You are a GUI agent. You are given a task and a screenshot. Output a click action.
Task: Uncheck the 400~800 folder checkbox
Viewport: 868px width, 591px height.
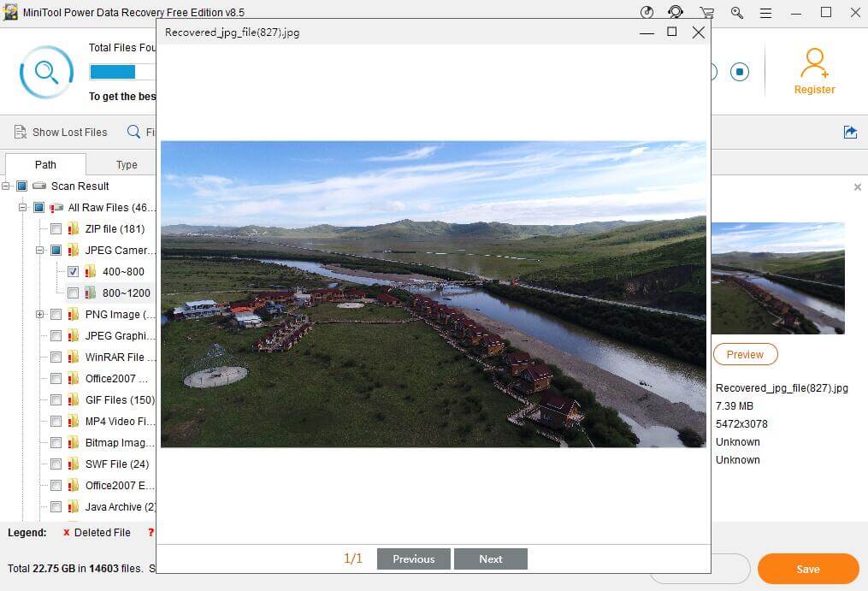pos(73,271)
